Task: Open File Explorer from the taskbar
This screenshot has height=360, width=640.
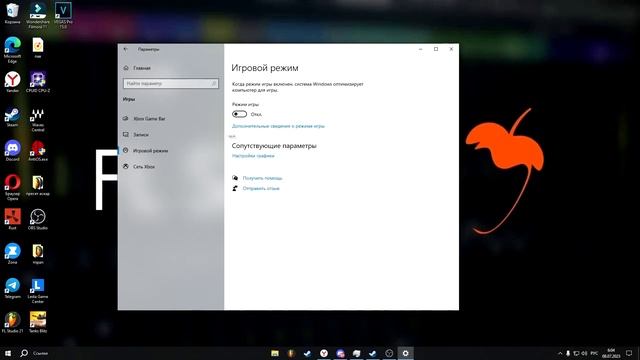Action: coord(275,353)
